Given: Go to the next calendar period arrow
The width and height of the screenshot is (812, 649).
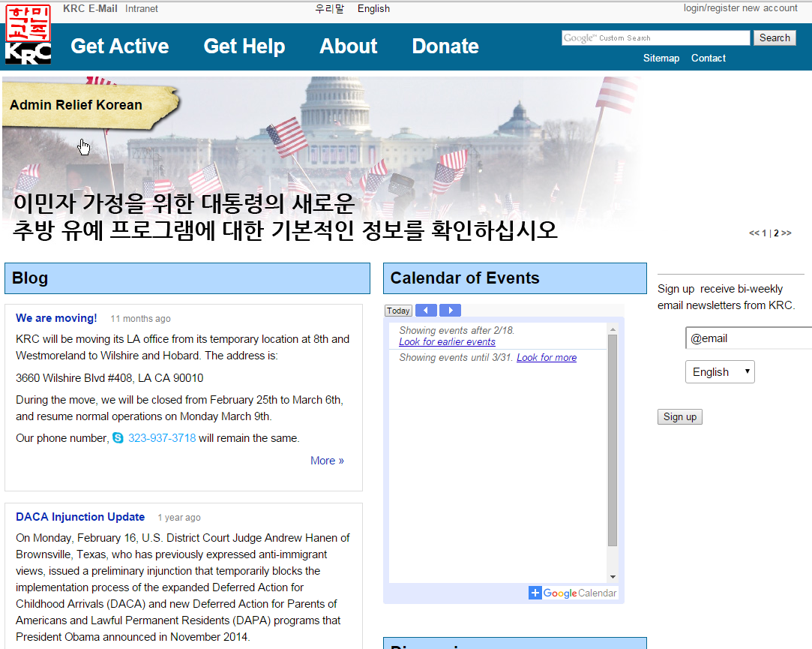Looking at the screenshot, I should (450, 311).
